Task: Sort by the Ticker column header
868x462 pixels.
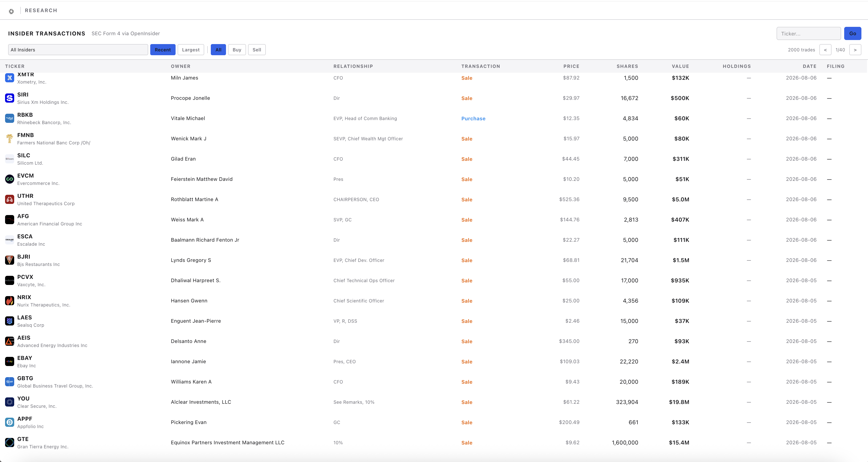Action: [x=15, y=66]
